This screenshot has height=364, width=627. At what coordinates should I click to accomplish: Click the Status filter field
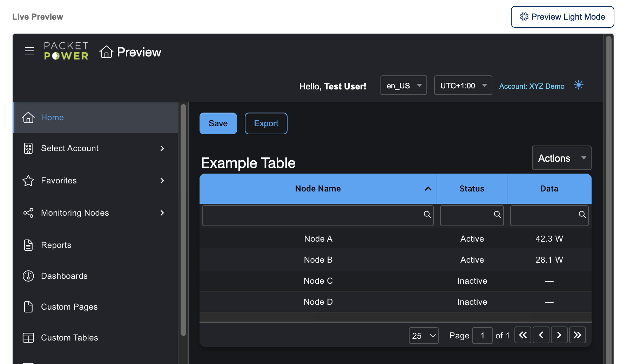tap(472, 216)
